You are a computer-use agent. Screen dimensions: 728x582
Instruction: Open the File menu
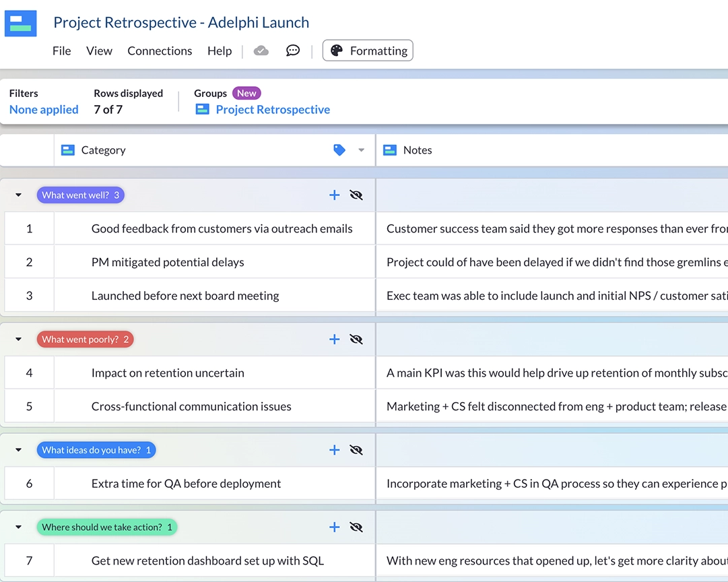tap(62, 51)
